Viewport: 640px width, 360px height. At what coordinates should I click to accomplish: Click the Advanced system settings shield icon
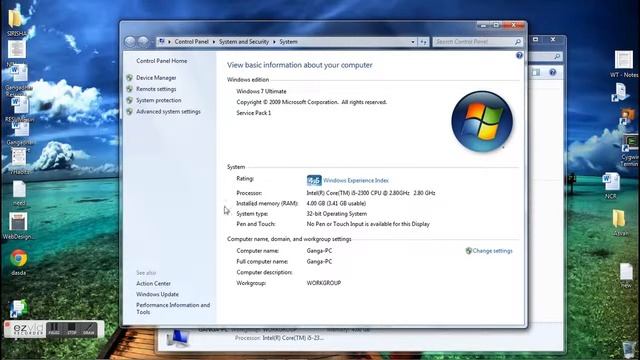tap(130, 111)
